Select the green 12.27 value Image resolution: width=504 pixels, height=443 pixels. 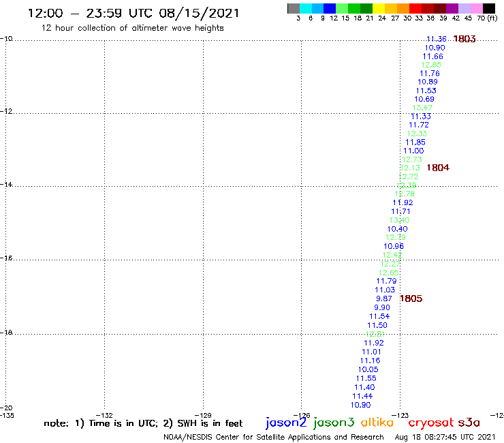coord(390,264)
